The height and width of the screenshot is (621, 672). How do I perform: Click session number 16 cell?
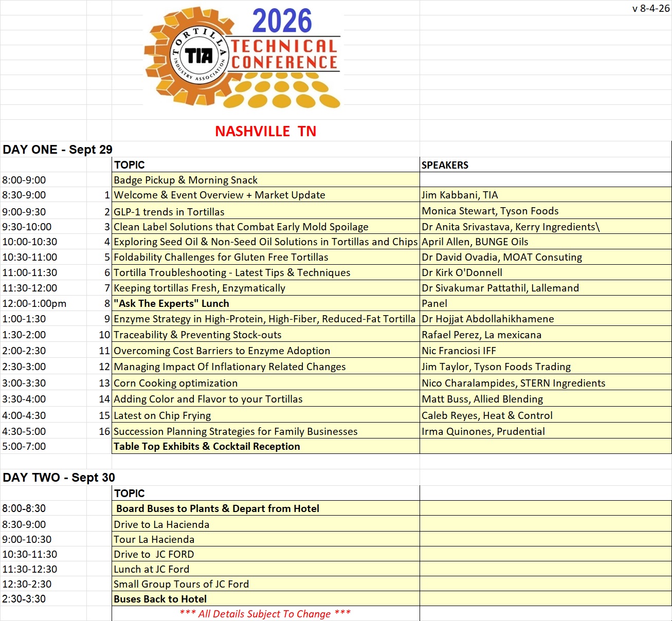99,431
